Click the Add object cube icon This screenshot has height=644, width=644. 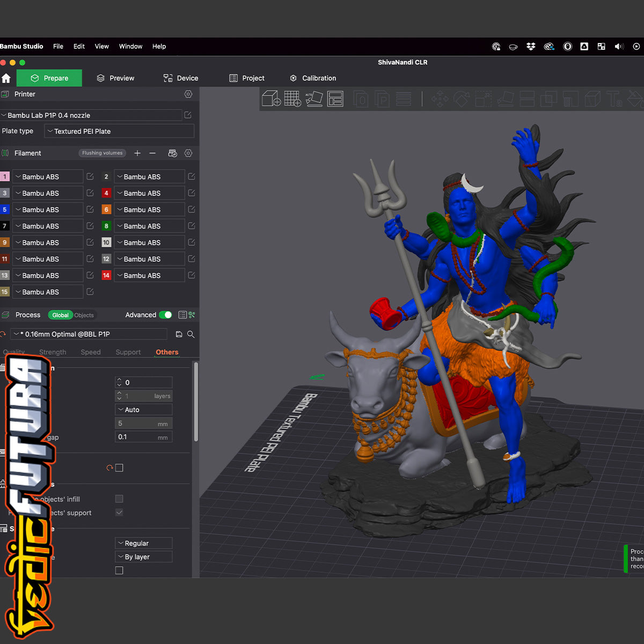coord(271,99)
